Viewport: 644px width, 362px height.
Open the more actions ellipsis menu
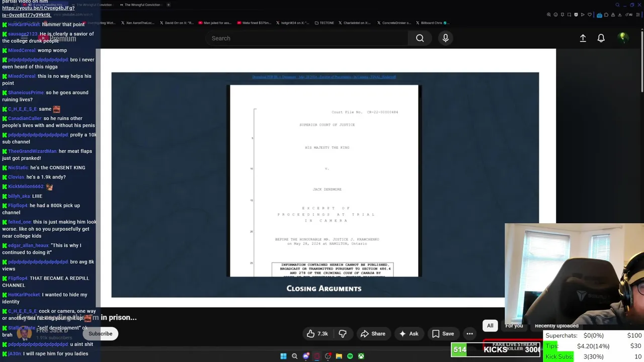coord(469,334)
